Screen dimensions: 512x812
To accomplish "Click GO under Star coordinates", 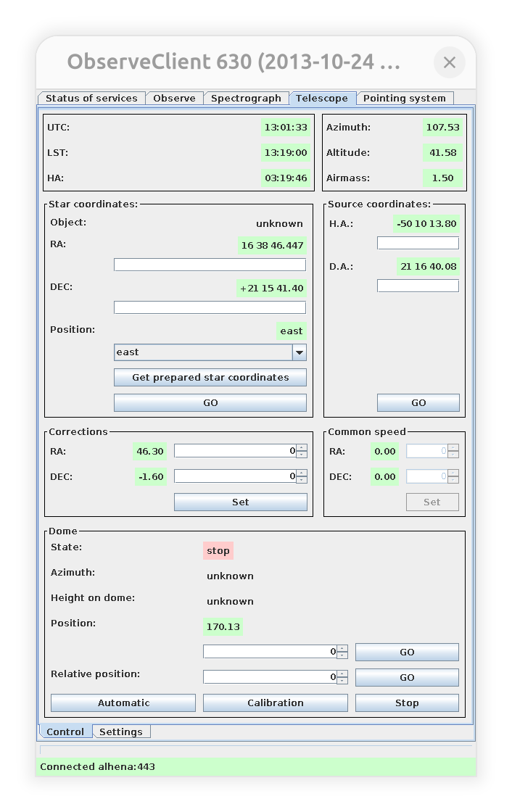I will pos(210,403).
